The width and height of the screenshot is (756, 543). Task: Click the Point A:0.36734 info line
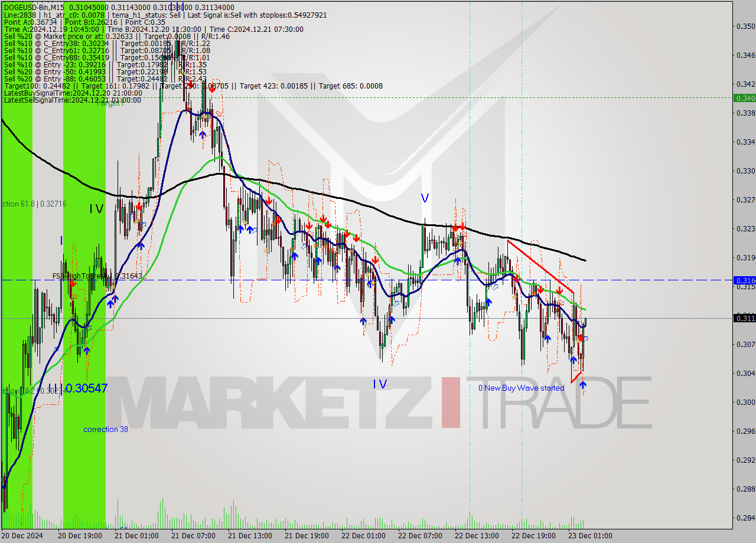point(83,22)
